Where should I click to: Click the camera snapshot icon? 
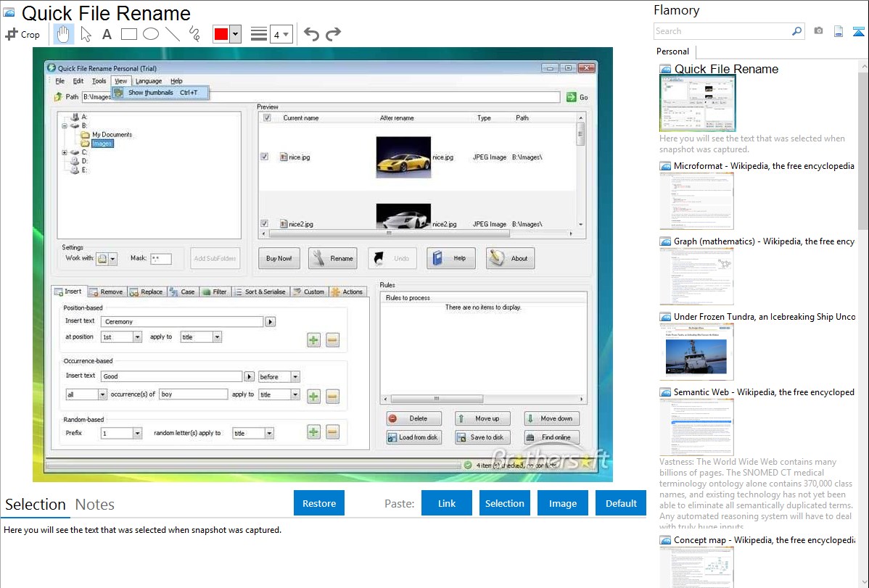[818, 31]
